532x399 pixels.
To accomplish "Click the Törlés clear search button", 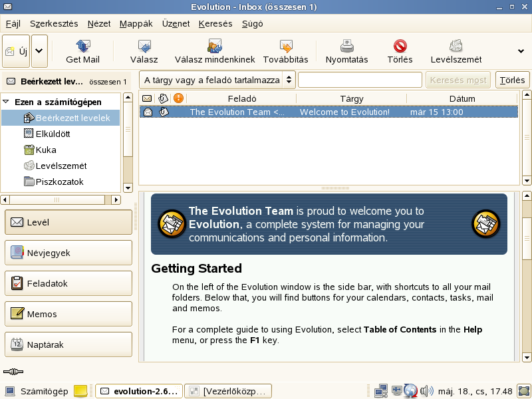I will pos(512,80).
